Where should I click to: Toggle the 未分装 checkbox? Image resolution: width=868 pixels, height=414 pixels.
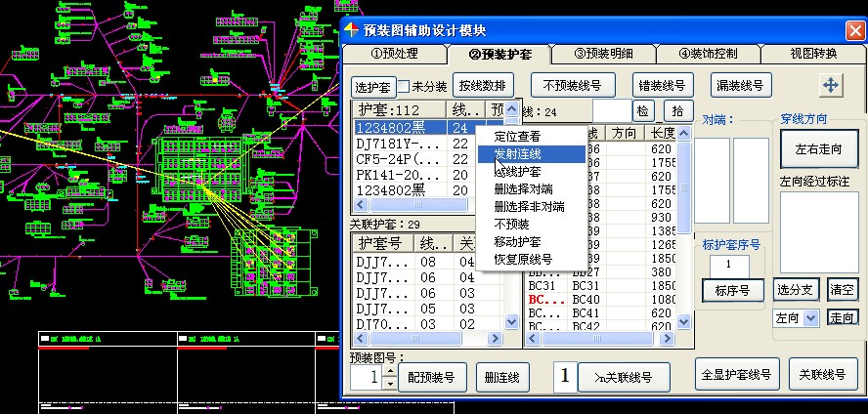pos(404,87)
